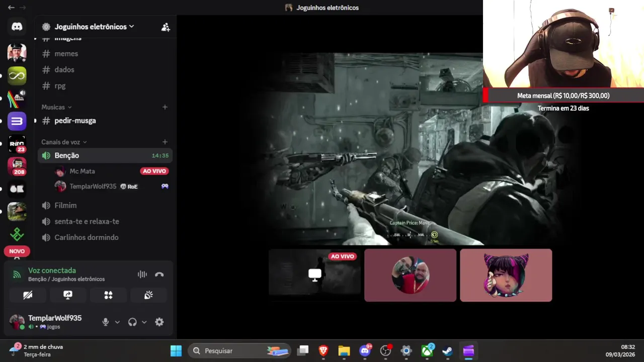
Task: Open the forest cabin server icon
Action: click(x=17, y=212)
